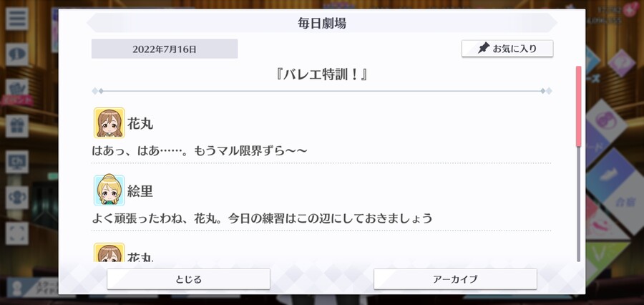Click the gray scrollbar track below the thumb
Image resolution: width=644 pixels, height=305 pixels.
[578, 204]
